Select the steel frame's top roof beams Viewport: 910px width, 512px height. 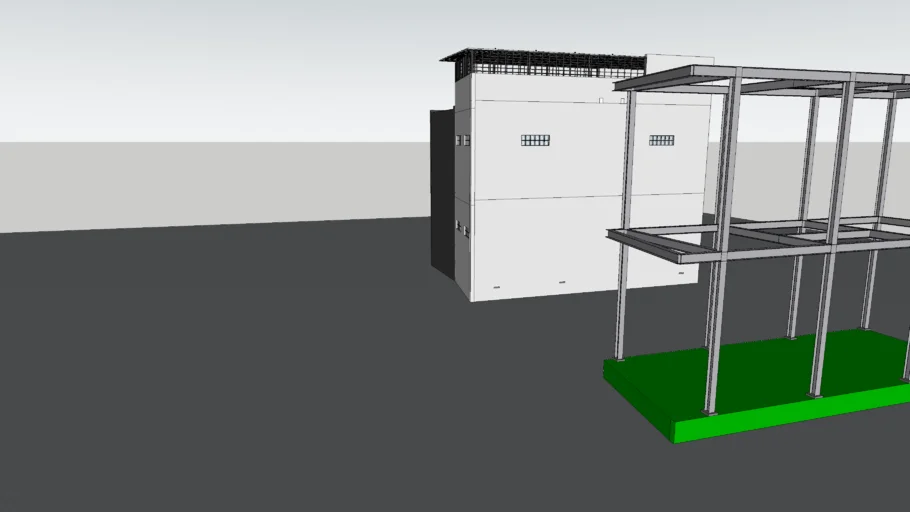click(x=762, y=80)
